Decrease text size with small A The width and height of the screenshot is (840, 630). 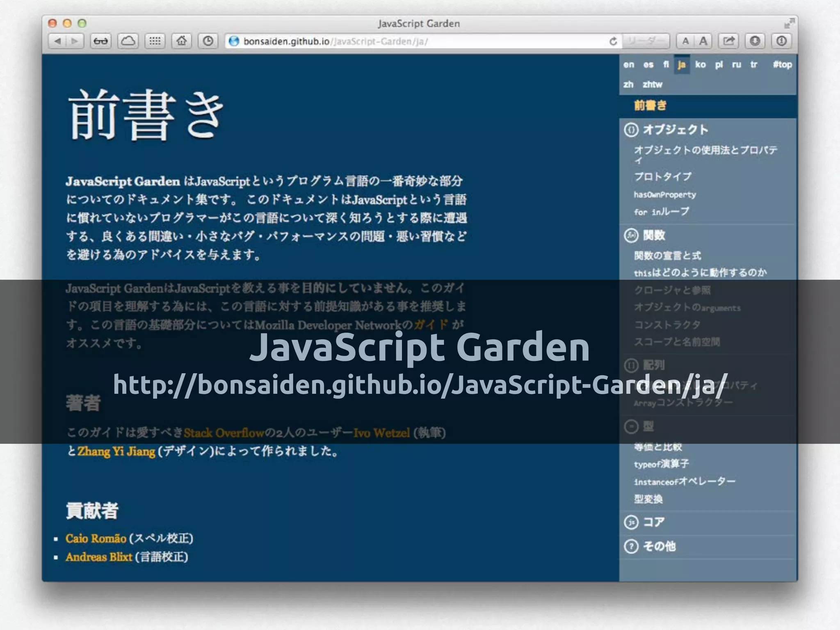click(685, 41)
